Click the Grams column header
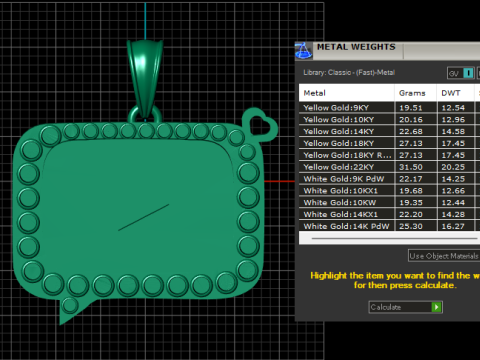This screenshot has width=480, height=360. (416, 93)
